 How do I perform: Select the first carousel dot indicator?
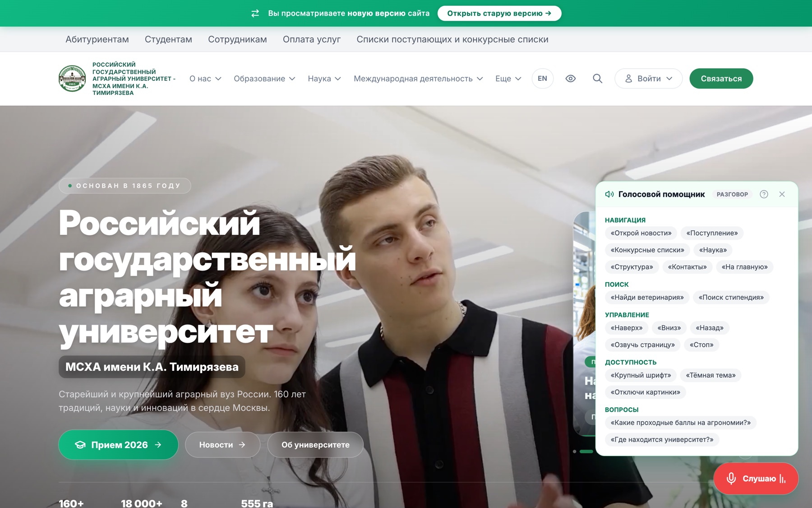(x=574, y=452)
